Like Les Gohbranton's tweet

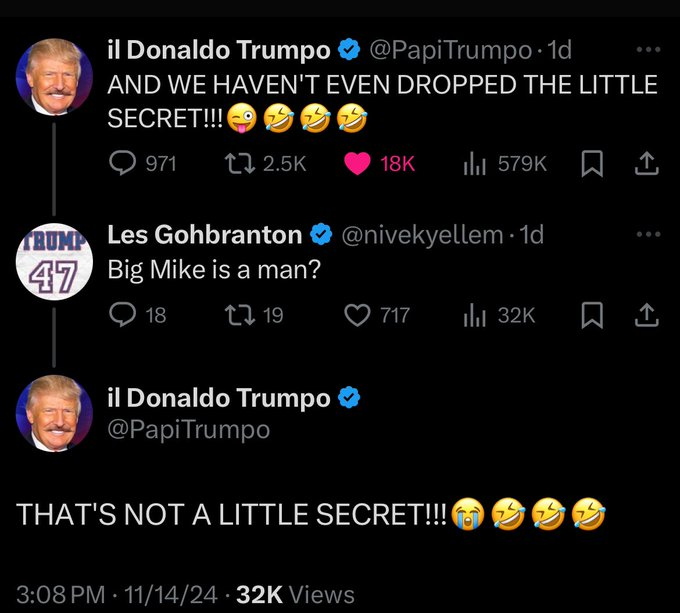[357, 315]
